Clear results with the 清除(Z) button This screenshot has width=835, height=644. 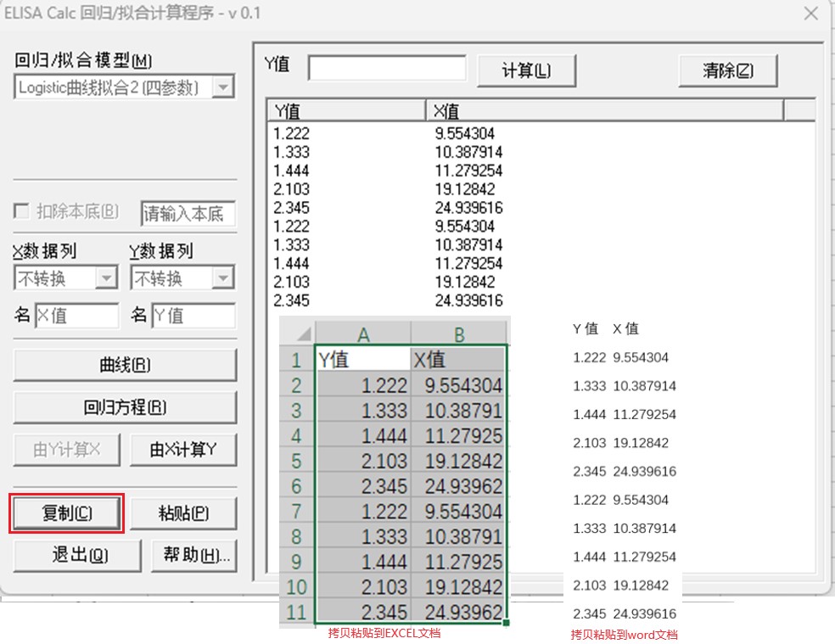point(727,70)
